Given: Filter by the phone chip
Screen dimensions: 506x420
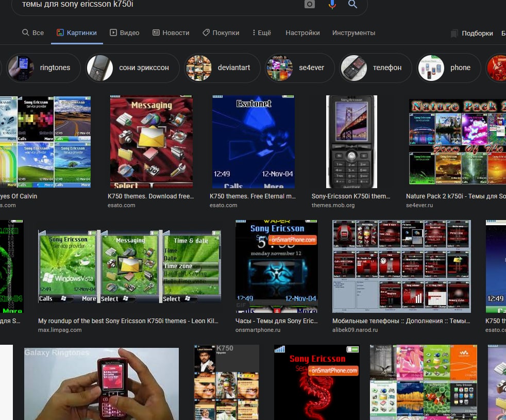Looking at the screenshot, I should pos(449,68).
